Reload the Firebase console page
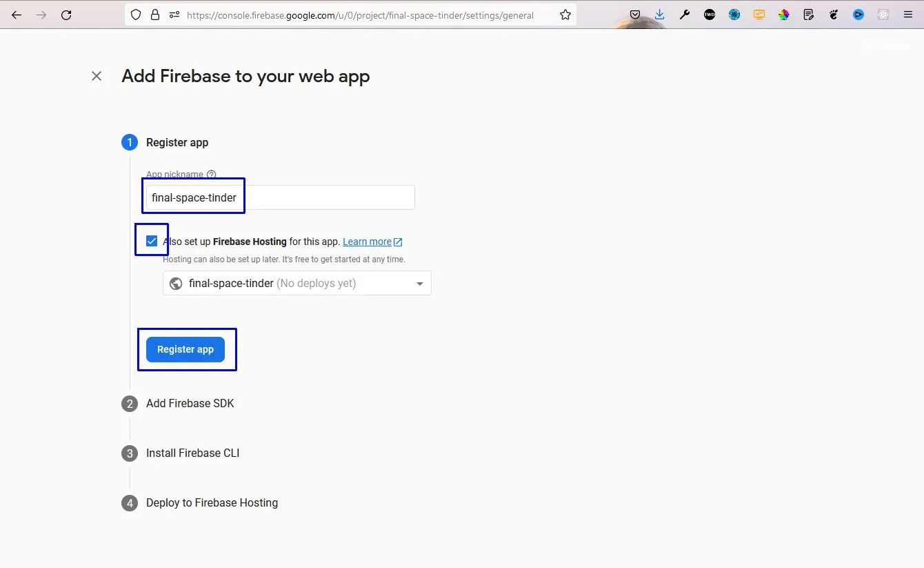This screenshot has width=924, height=568. (x=66, y=14)
